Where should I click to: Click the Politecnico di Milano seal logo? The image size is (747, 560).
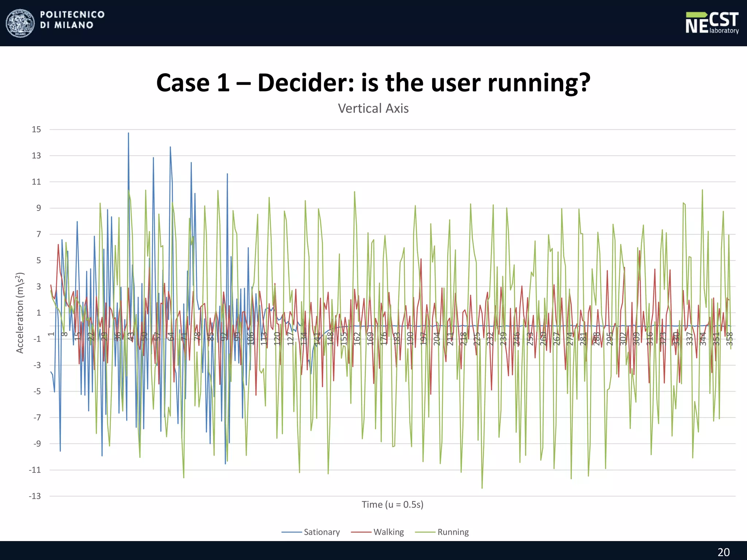[20, 23]
